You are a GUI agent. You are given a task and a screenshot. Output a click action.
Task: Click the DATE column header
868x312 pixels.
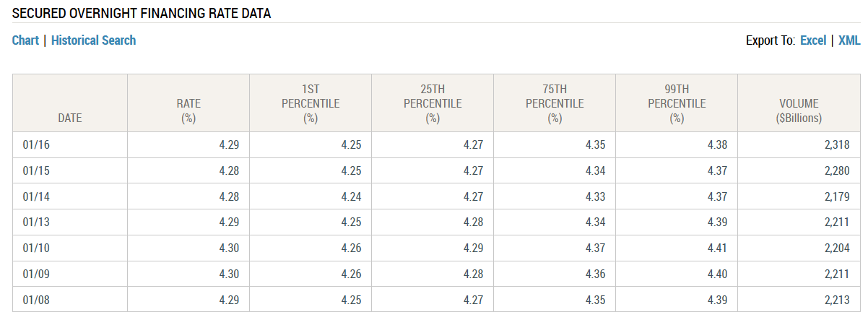coord(70,118)
